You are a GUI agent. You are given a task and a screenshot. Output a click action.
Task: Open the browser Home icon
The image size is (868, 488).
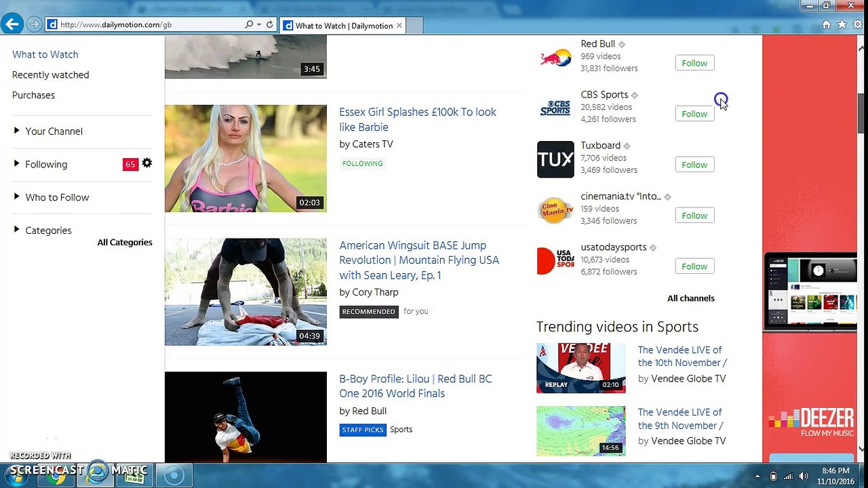pyautogui.click(x=826, y=24)
